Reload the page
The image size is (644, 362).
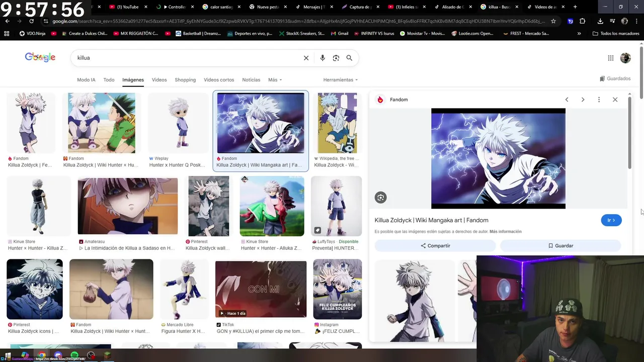click(31, 21)
